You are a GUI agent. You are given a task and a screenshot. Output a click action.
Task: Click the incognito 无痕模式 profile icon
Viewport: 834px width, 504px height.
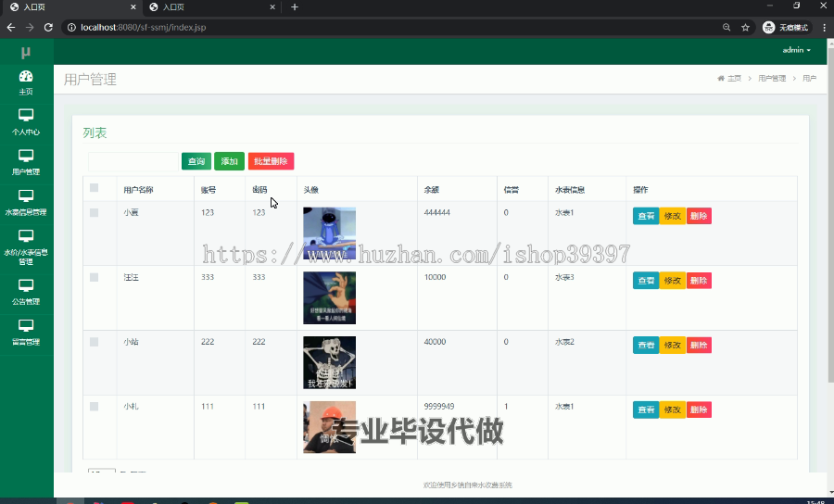785,27
